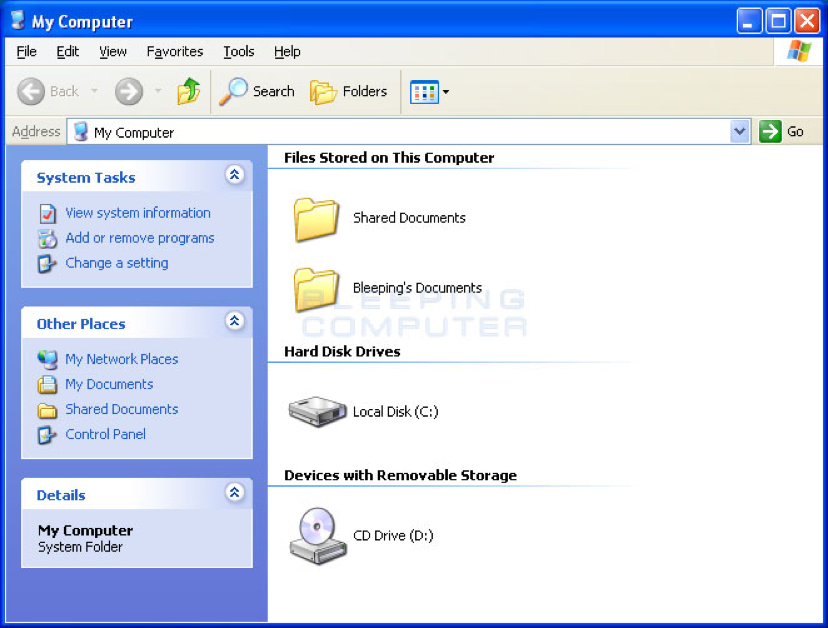
Task: Open My Documents link in sidebar
Action: pyautogui.click(x=109, y=384)
